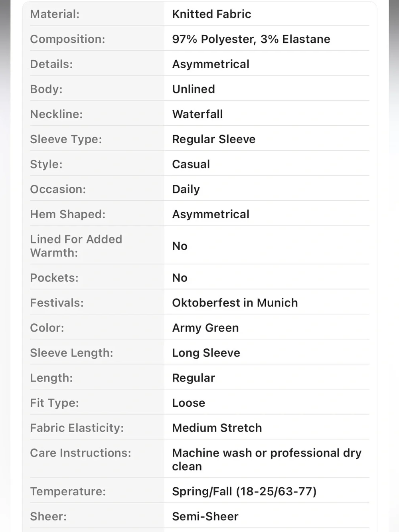Select the Details Asymmetrical value
Screen dimensions: 399x532
point(211,64)
